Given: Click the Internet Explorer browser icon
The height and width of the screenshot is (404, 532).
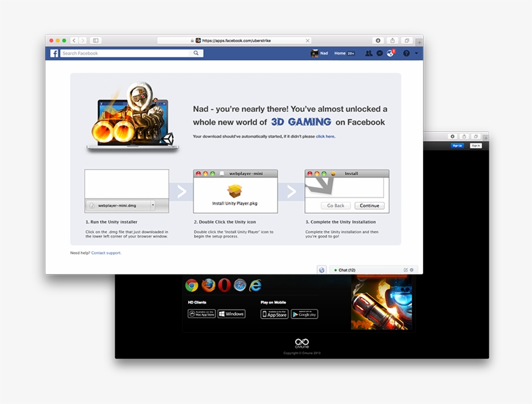Looking at the screenshot, I should (256, 285).
